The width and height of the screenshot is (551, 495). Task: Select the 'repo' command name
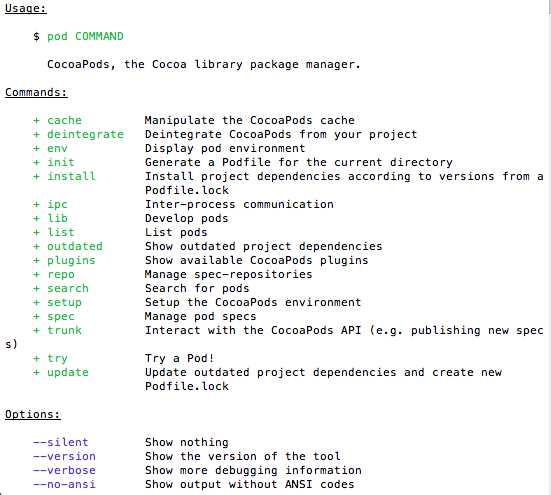(x=61, y=275)
